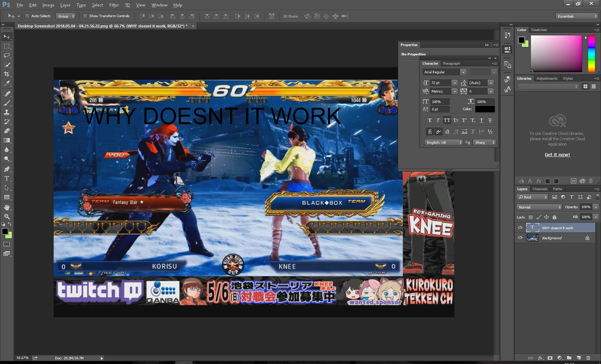Hide the Background layer
601x364 pixels.
[520, 237]
